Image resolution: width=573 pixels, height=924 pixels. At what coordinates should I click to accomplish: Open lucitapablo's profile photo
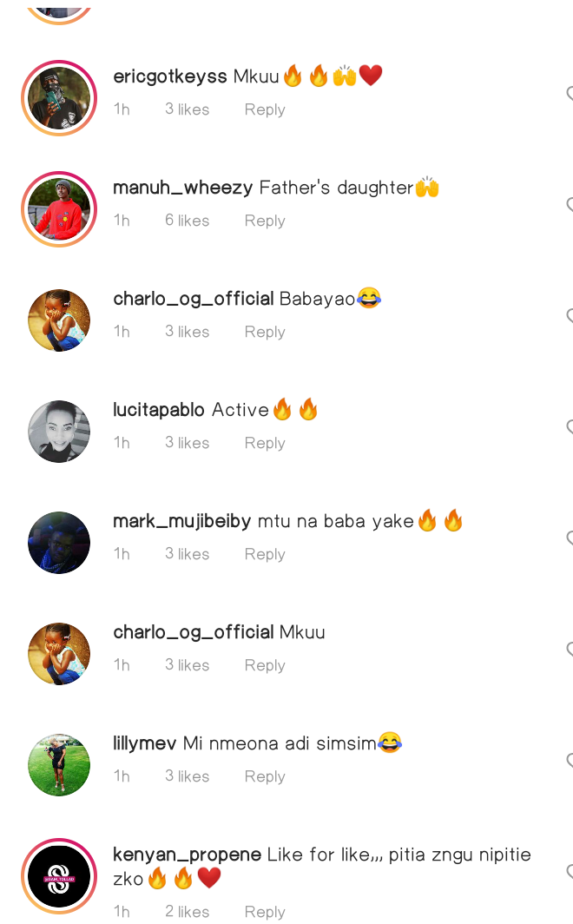pyautogui.click(x=59, y=432)
